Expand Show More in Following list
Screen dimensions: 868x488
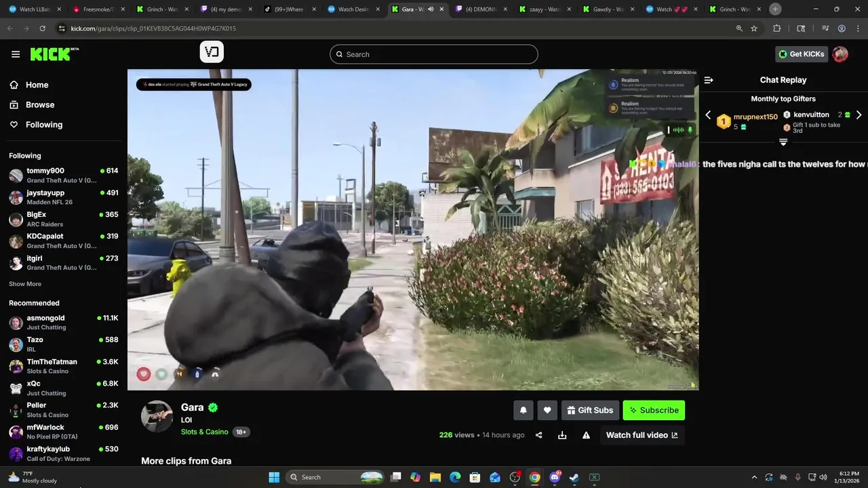pyautogui.click(x=25, y=284)
